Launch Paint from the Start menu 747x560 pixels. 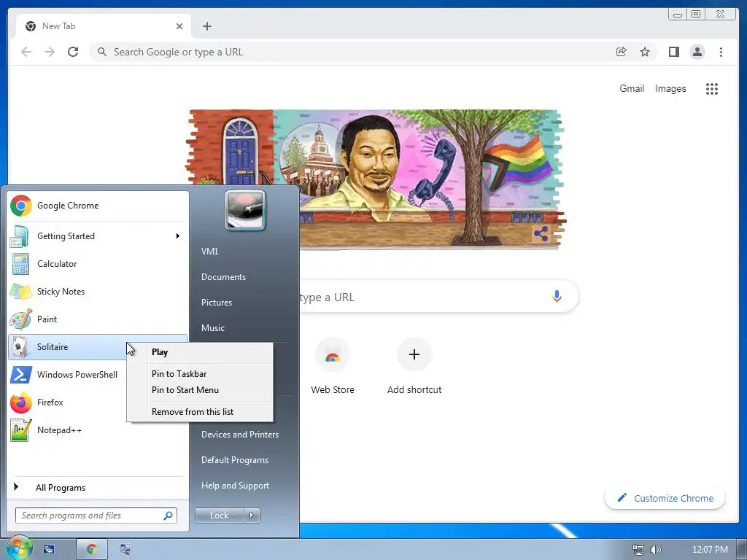98,319
